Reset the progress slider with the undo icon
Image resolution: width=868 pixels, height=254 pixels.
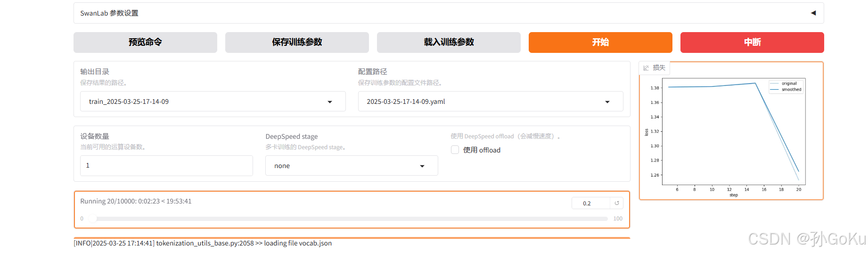pyautogui.click(x=617, y=203)
